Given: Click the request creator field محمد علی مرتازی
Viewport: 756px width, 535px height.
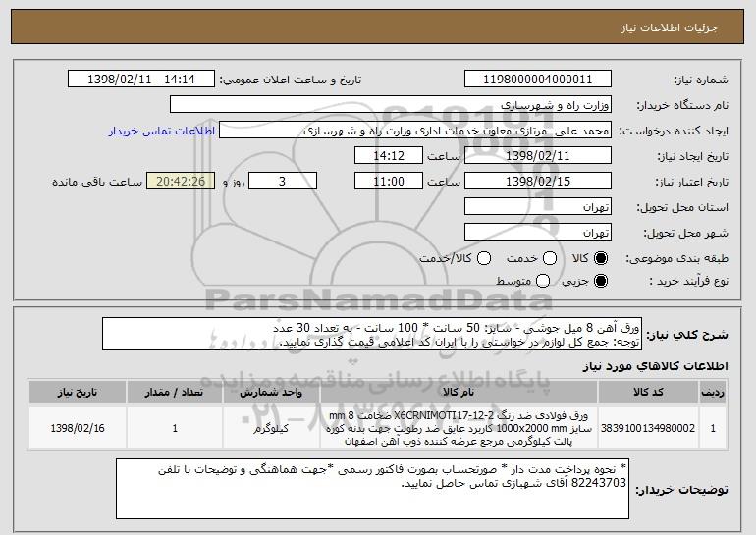Looking at the screenshot, I should pos(415,131).
